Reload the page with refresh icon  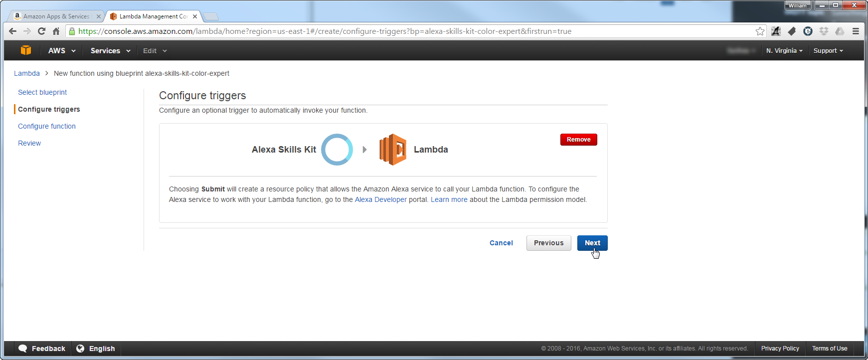tap(42, 31)
